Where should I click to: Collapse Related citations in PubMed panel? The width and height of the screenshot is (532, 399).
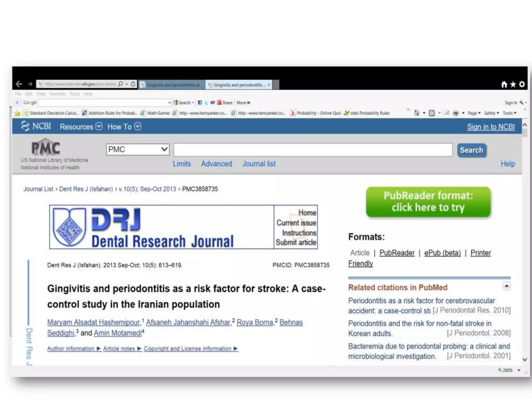point(506,286)
